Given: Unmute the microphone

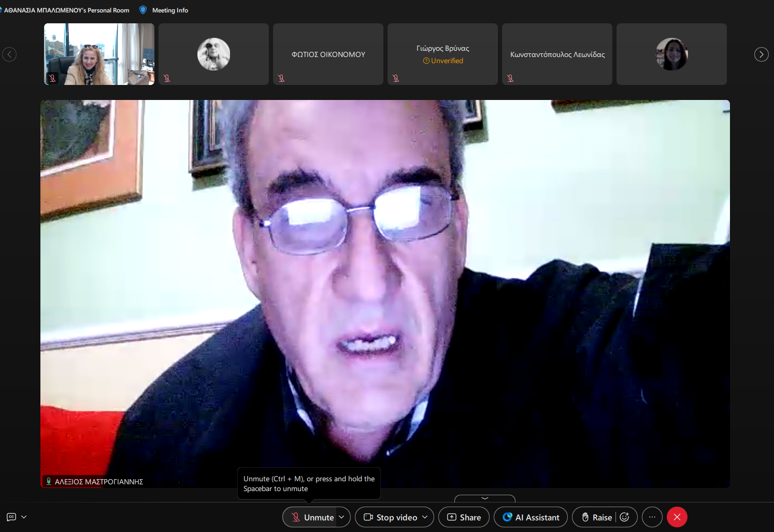Looking at the screenshot, I should [x=312, y=517].
